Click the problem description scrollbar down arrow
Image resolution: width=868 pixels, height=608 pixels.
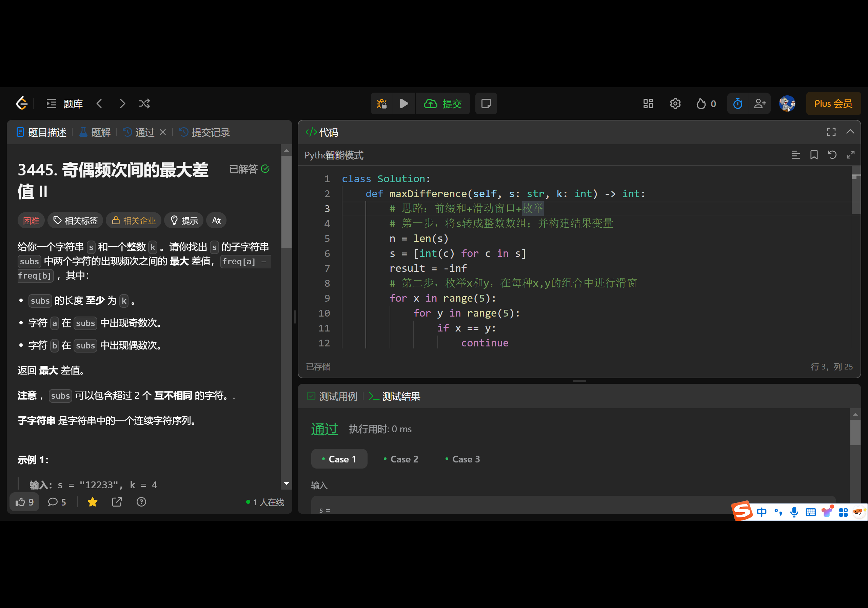click(287, 483)
